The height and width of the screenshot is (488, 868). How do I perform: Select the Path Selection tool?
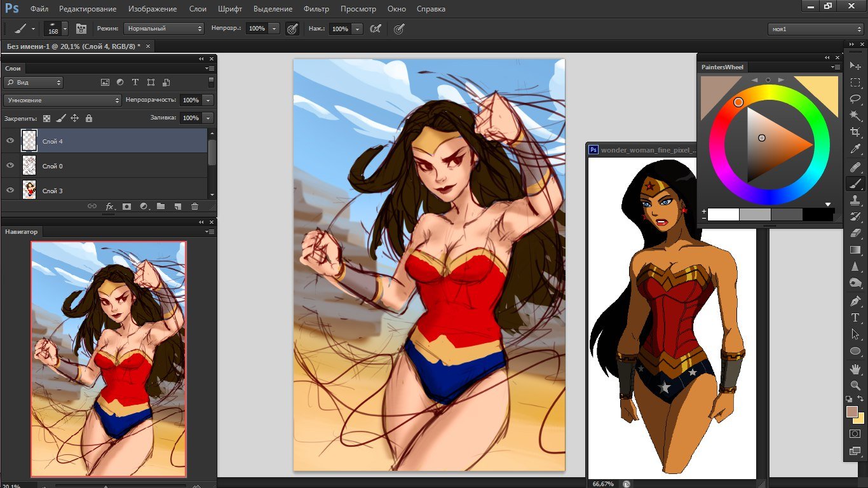coord(855,334)
